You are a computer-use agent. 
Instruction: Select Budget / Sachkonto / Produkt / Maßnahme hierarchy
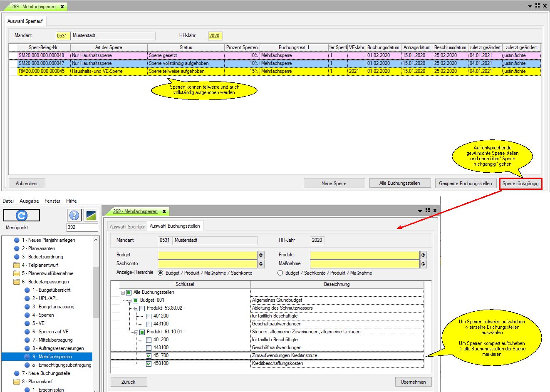pos(280,273)
